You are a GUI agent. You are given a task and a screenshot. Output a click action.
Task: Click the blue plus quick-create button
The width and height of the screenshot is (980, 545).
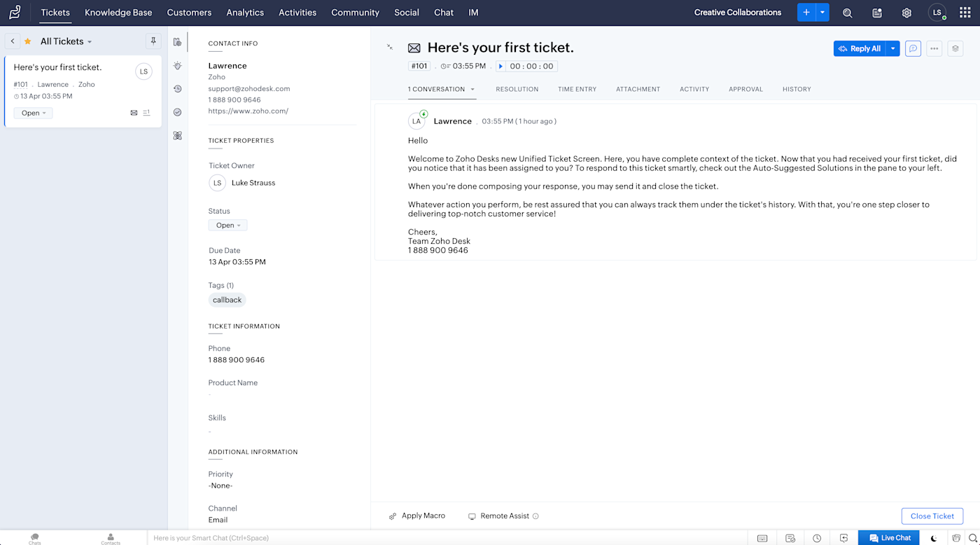(x=806, y=13)
